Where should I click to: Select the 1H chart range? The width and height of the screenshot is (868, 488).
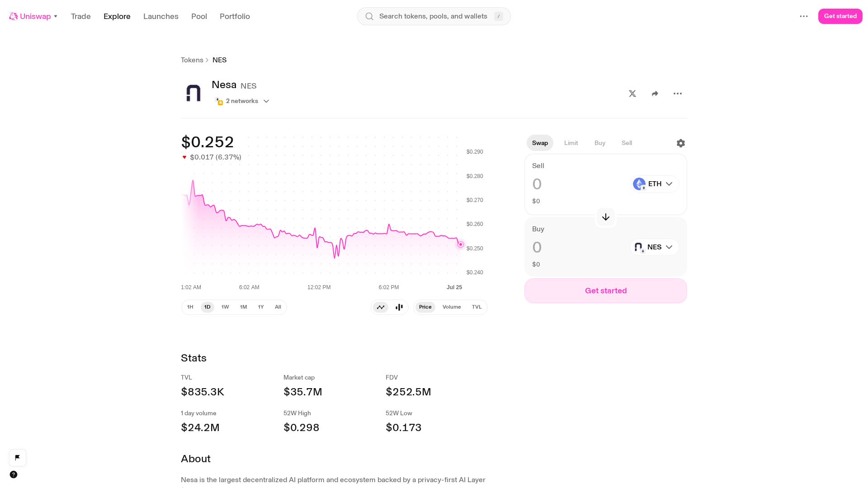[190, 307]
